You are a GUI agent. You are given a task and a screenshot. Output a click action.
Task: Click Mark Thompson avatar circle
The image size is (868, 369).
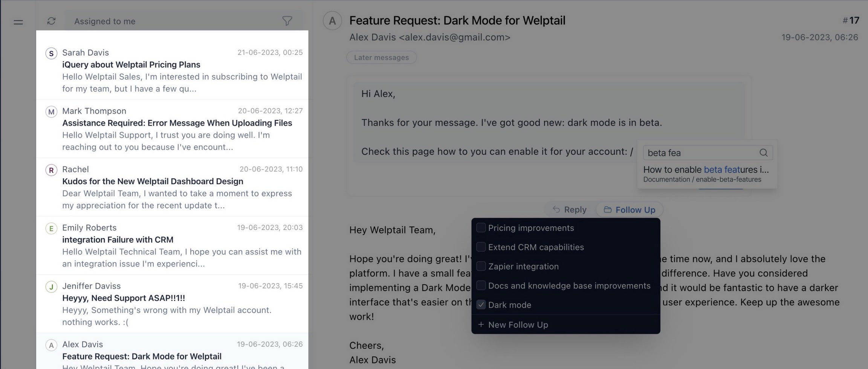coord(51,111)
